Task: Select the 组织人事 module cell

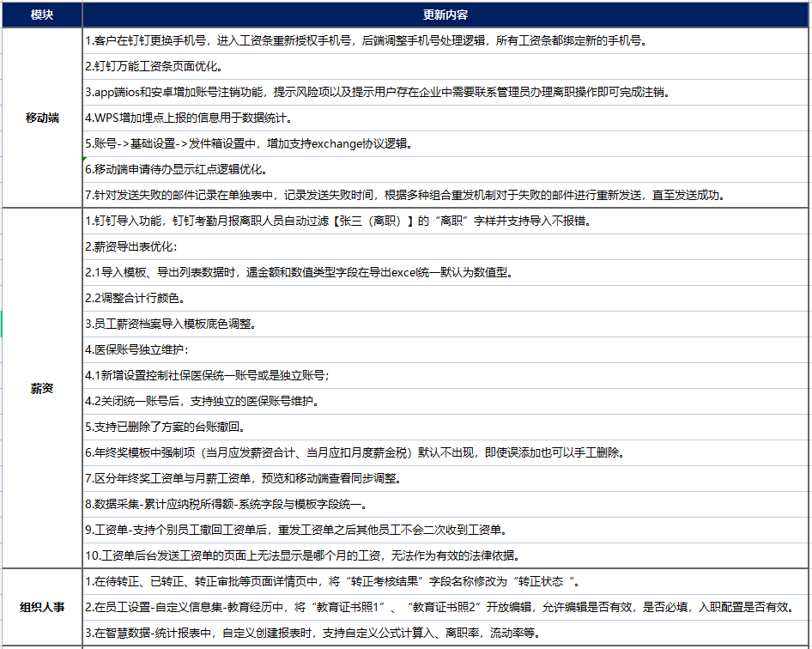Action: point(41,608)
